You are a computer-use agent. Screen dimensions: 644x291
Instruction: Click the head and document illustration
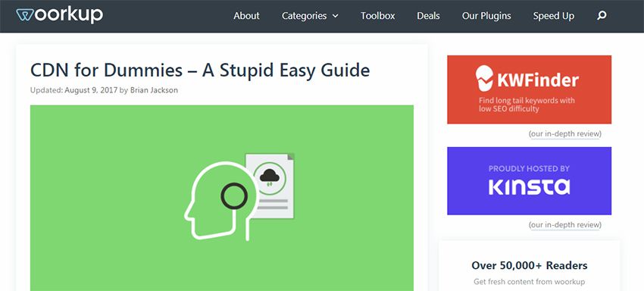(239, 197)
